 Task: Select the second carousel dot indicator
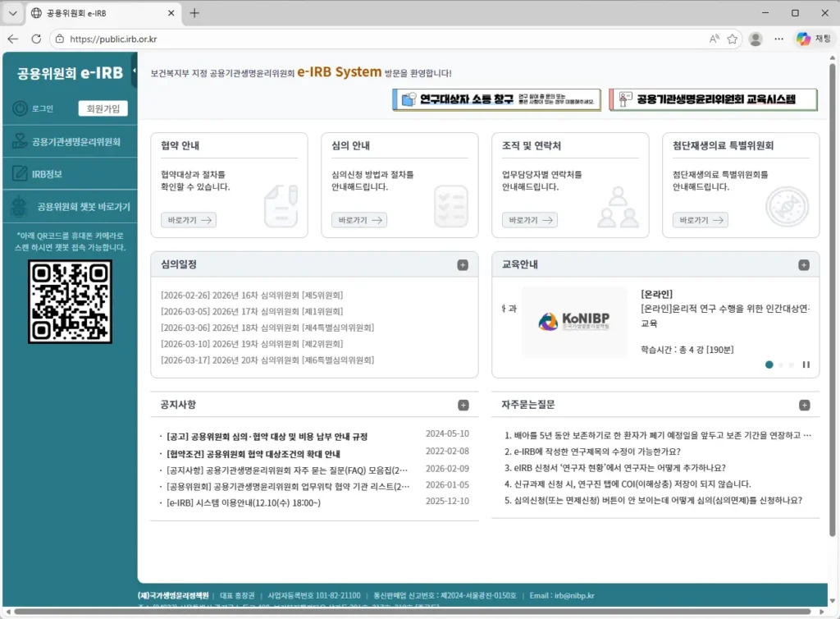(780, 365)
